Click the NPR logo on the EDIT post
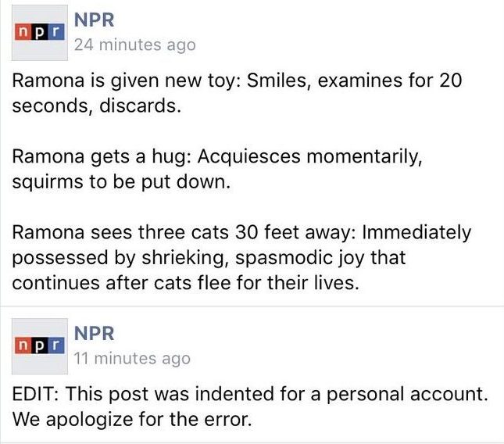Viewport: 504px width, 444px height. tap(37, 345)
